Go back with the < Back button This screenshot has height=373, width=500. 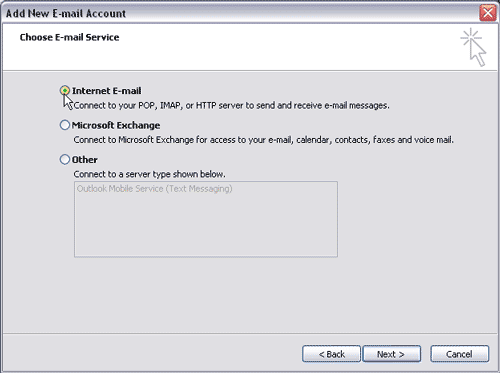tap(331, 354)
